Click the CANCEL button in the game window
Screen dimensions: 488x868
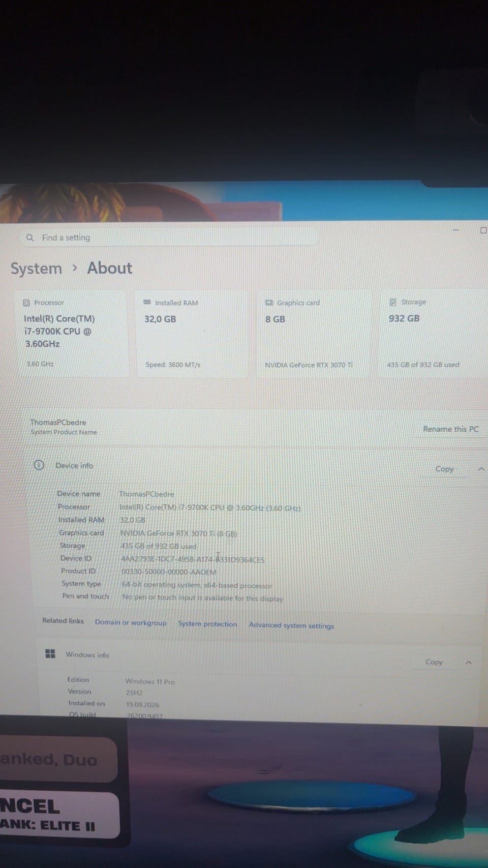(58, 815)
